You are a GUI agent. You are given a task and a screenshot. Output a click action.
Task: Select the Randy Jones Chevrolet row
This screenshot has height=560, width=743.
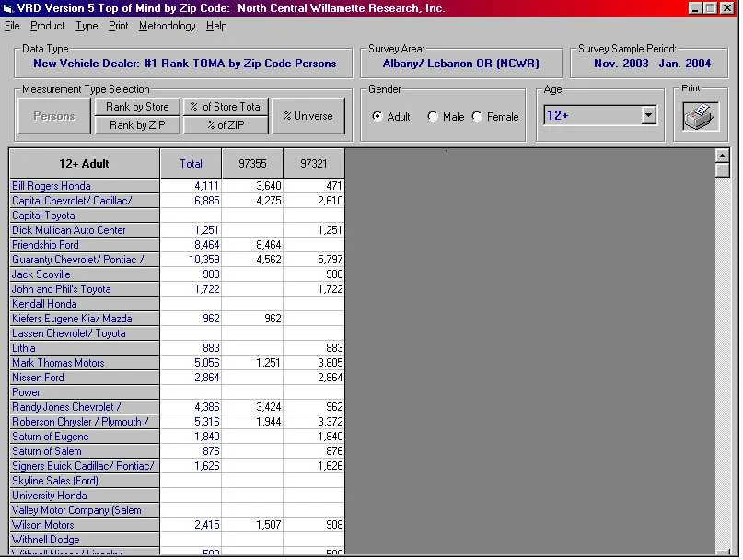point(85,407)
